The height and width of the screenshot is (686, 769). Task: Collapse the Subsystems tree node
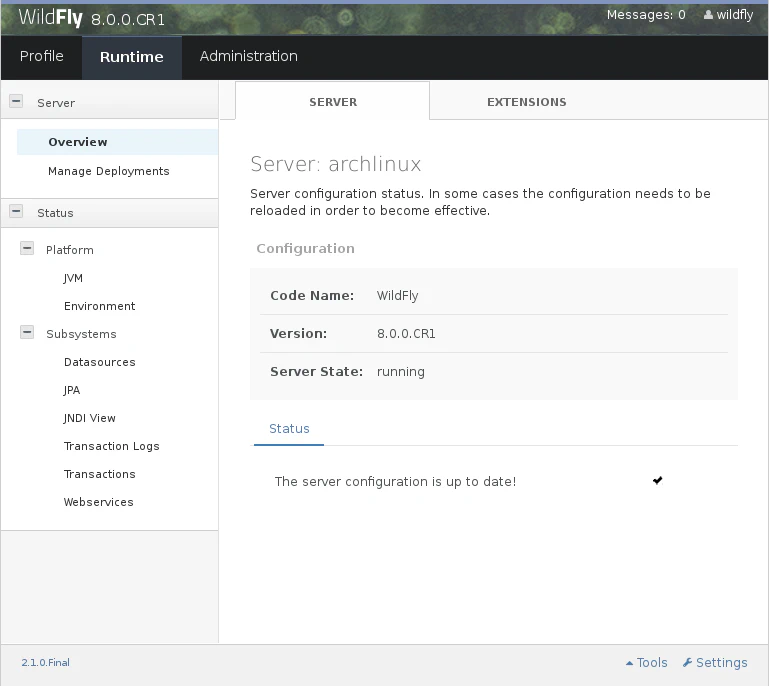point(27,333)
